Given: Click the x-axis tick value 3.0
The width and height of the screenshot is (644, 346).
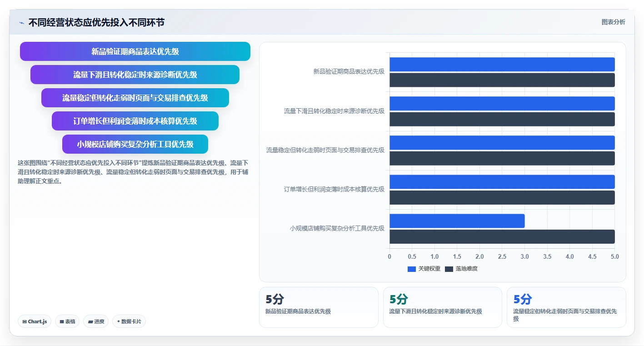Looking at the screenshot, I should pos(524,257).
